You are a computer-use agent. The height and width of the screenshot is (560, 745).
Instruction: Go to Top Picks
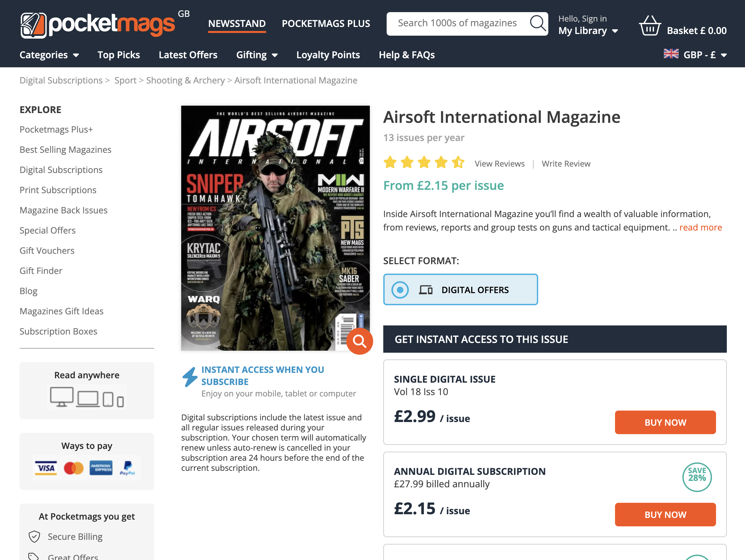(119, 55)
